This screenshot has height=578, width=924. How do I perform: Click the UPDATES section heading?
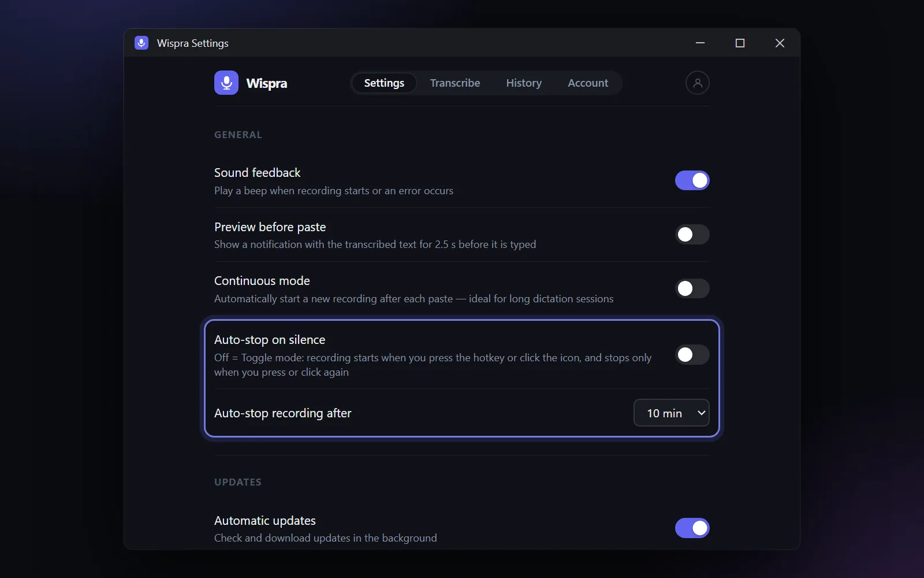238,482
